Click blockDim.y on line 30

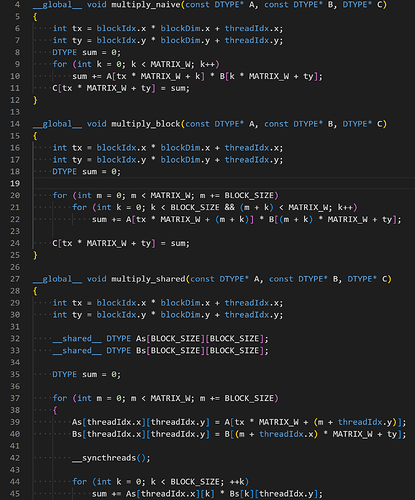[185, 315]
